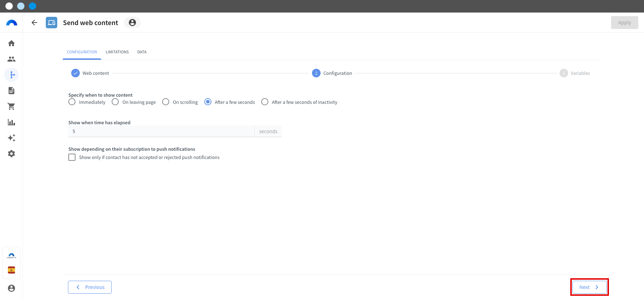Open the AI sparkles section in the sidebar
Viewport: 644px width, 299px height.
click(11, 138)
